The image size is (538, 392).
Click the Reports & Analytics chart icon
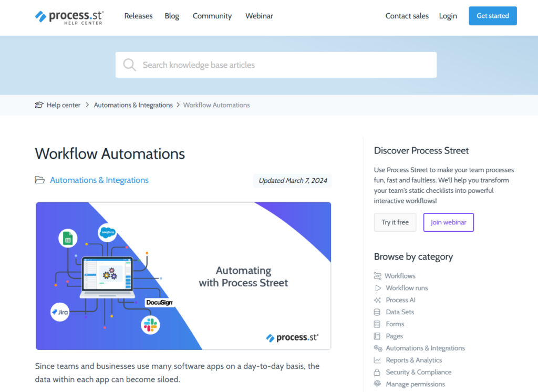pyautogui.click(x=377, y=360)
